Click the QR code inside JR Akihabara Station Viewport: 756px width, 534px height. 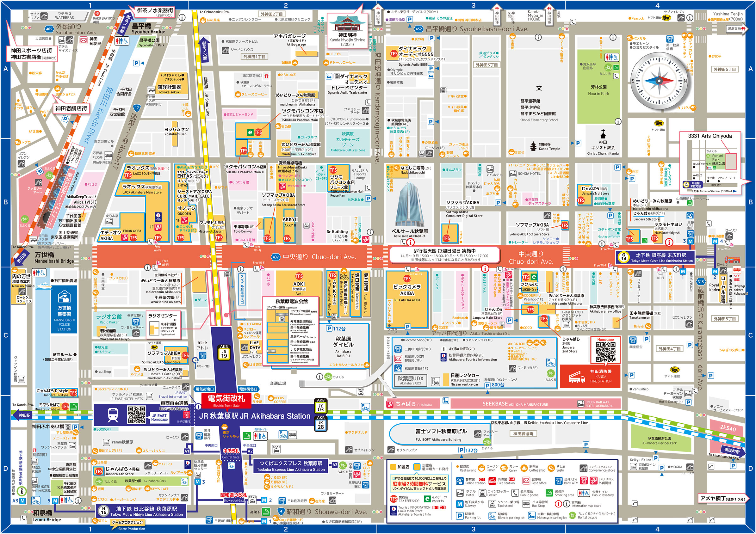[x=136, y=414]
